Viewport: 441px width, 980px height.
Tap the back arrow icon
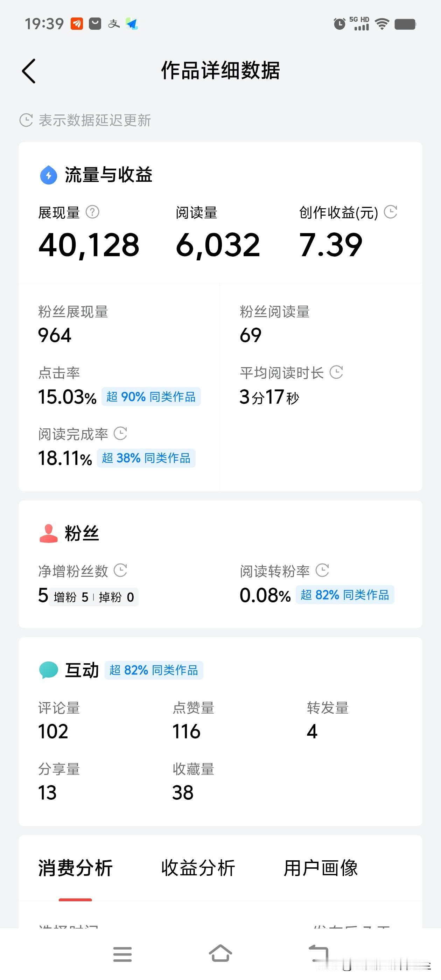[29, 71]
